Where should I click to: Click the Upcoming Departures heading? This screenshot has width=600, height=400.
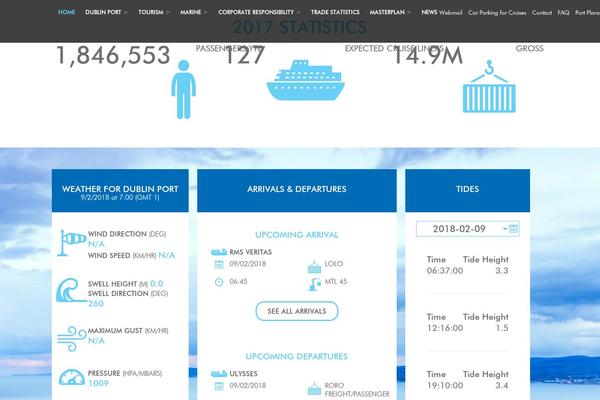click(x=297, y=356)
